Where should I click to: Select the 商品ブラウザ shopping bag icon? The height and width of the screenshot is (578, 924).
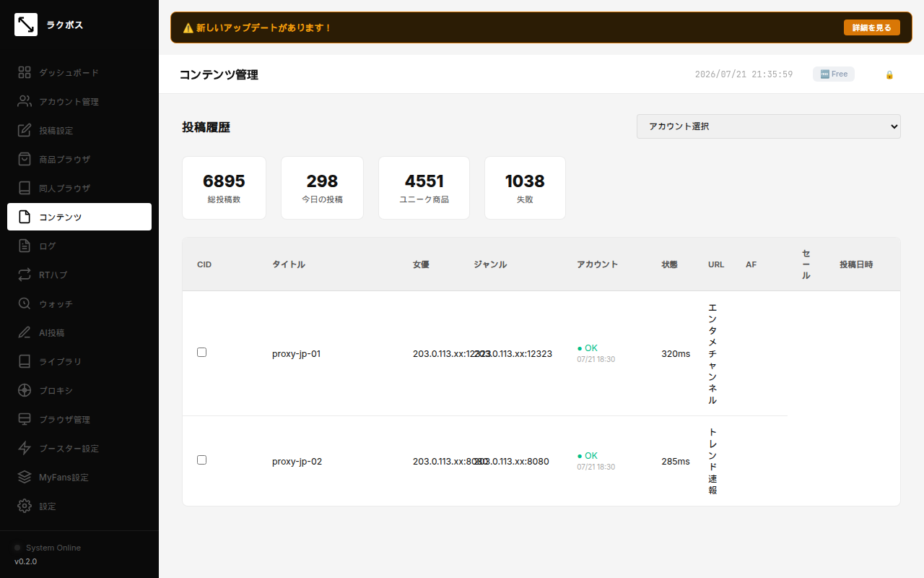click(25, 159)
